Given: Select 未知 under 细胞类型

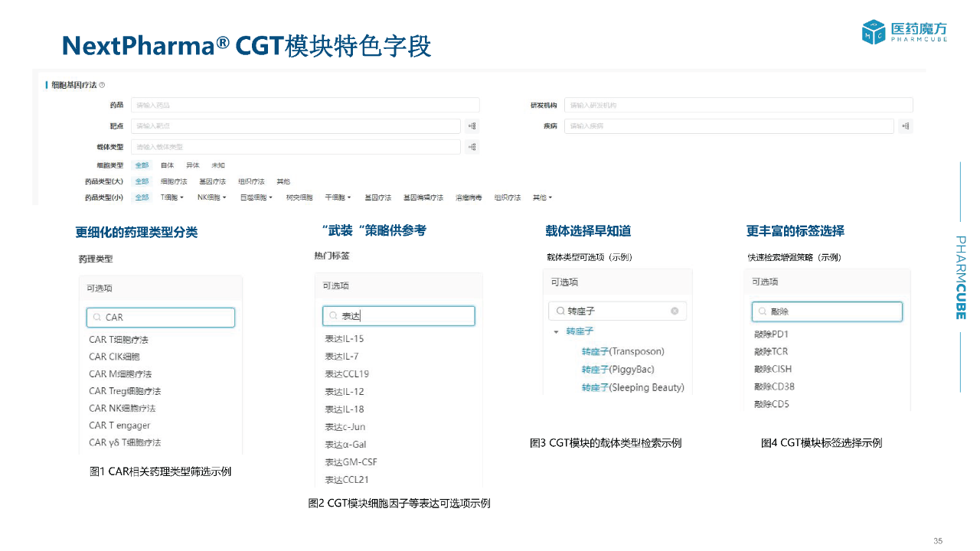Looking at the screenshot, I should pos(218,165).
